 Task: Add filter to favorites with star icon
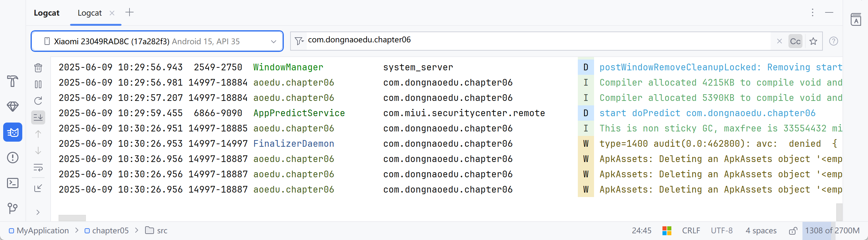(x=813, y=41)
